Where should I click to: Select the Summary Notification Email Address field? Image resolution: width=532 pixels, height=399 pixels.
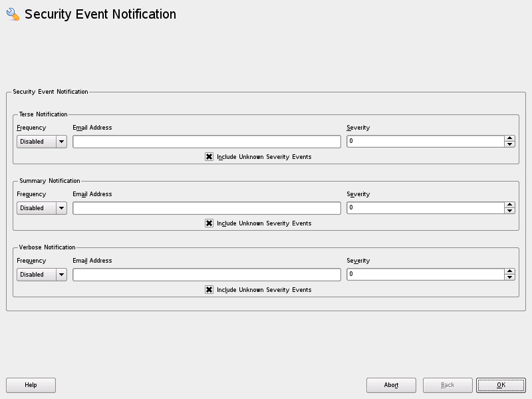point(206,207)
